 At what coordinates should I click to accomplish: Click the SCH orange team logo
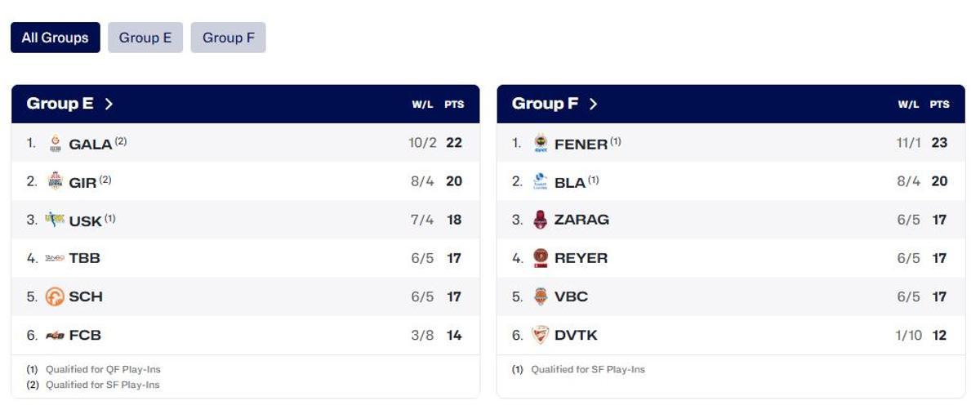point(55,296)
